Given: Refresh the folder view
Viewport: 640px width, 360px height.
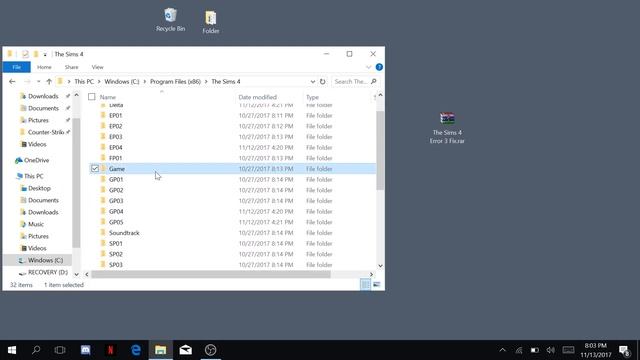Looking at the screenshot, I should coord(322,82).
